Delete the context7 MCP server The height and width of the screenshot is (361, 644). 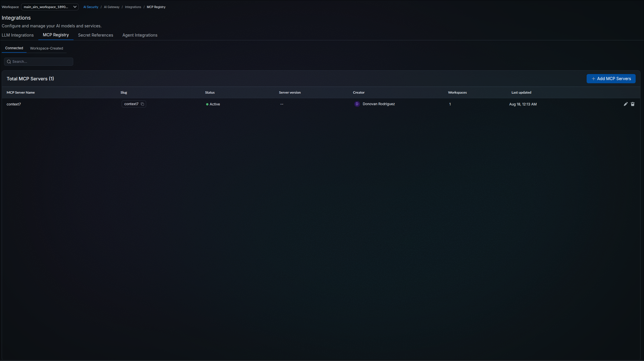632,104
